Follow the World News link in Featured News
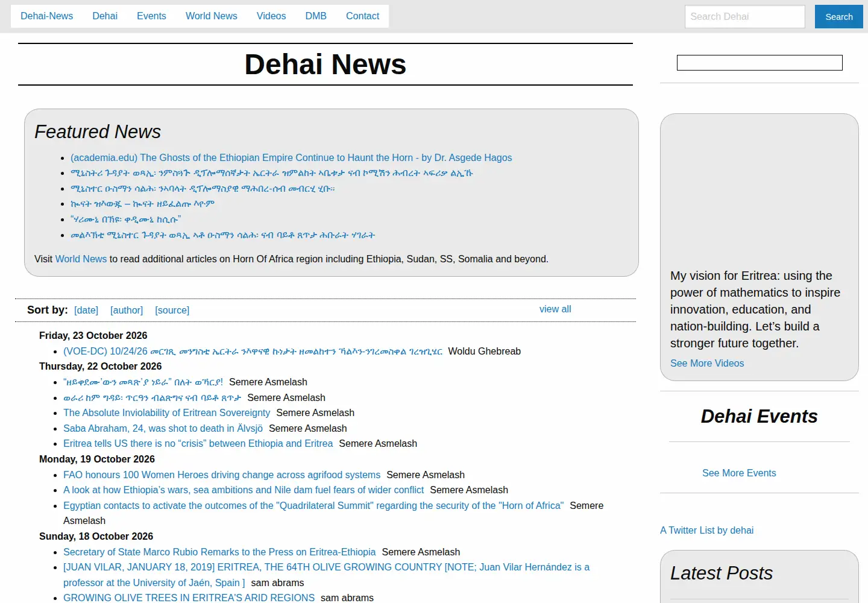This screenshot has height=603, width=868. tap(81, 259)
